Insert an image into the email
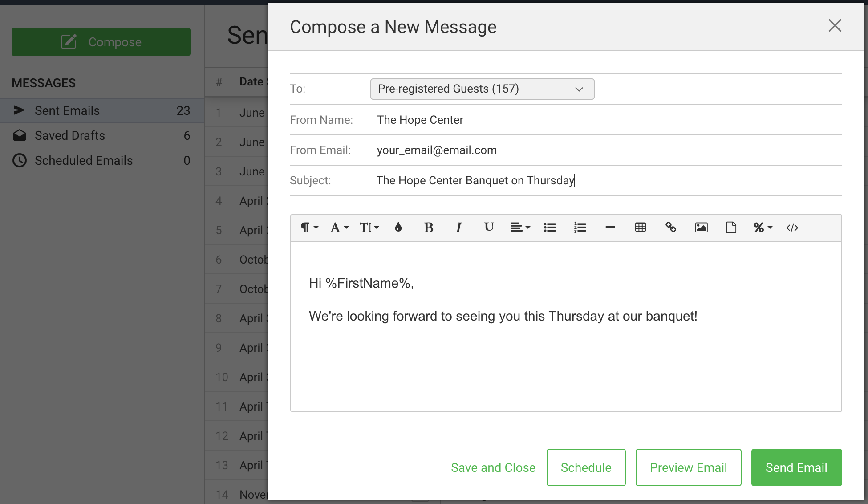 pos(701,228)
